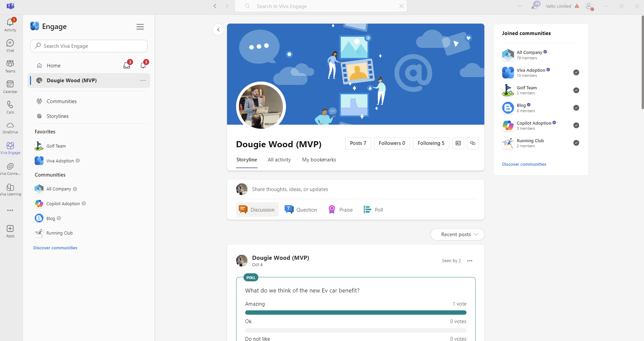
Task: Open Engage notifications bell
Action: click(143, 65)
